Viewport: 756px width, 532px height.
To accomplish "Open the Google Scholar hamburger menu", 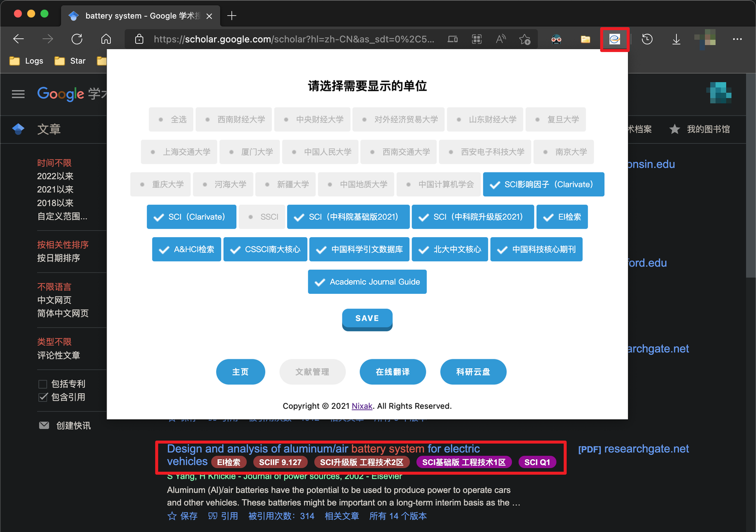I will (x=18, y=94).
